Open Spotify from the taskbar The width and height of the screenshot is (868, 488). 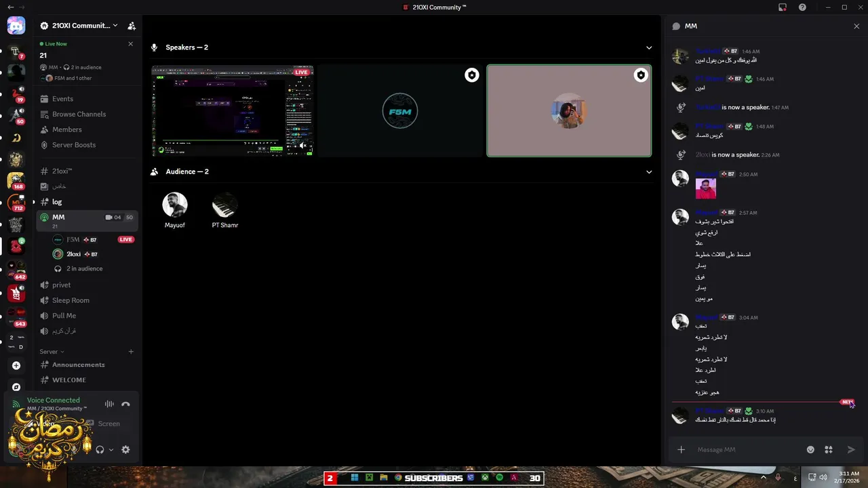click(500, 478)
